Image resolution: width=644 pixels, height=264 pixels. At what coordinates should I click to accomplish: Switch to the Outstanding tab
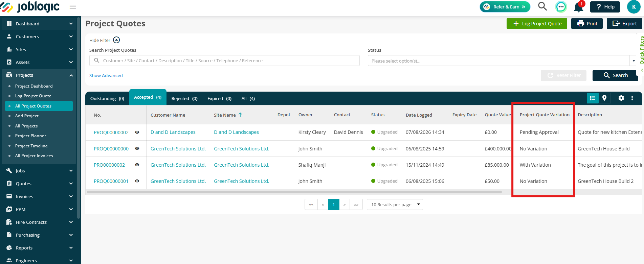point(107,98)
